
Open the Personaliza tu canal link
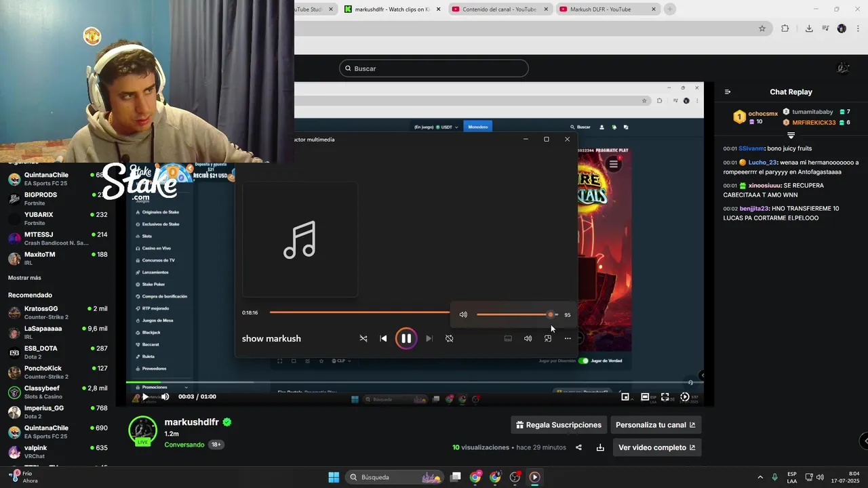(655, 425)
